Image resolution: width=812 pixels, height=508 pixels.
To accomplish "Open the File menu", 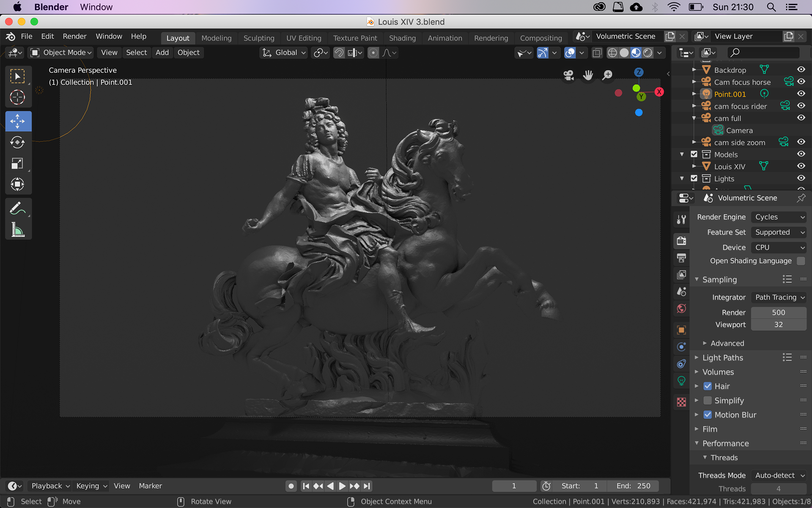I will tap(27, 36).
